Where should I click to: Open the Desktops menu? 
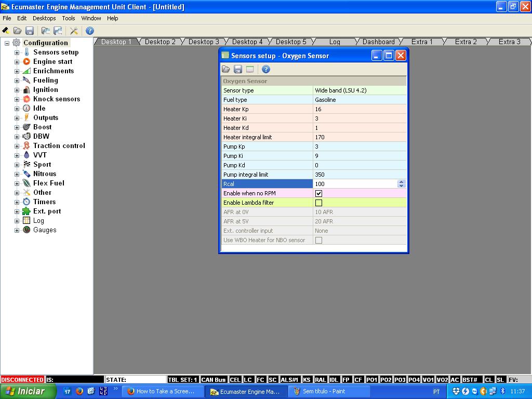pos(44,18)
